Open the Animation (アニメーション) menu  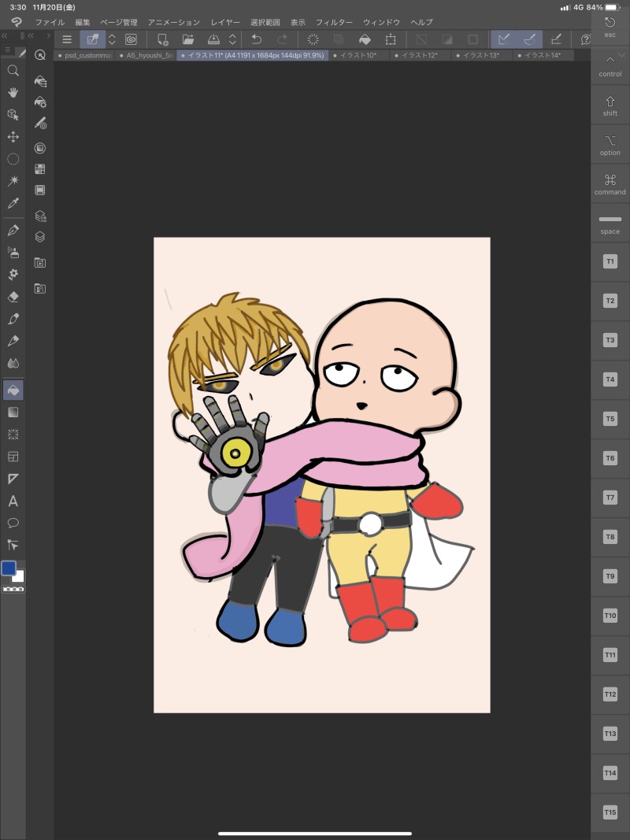pos(173,22)
